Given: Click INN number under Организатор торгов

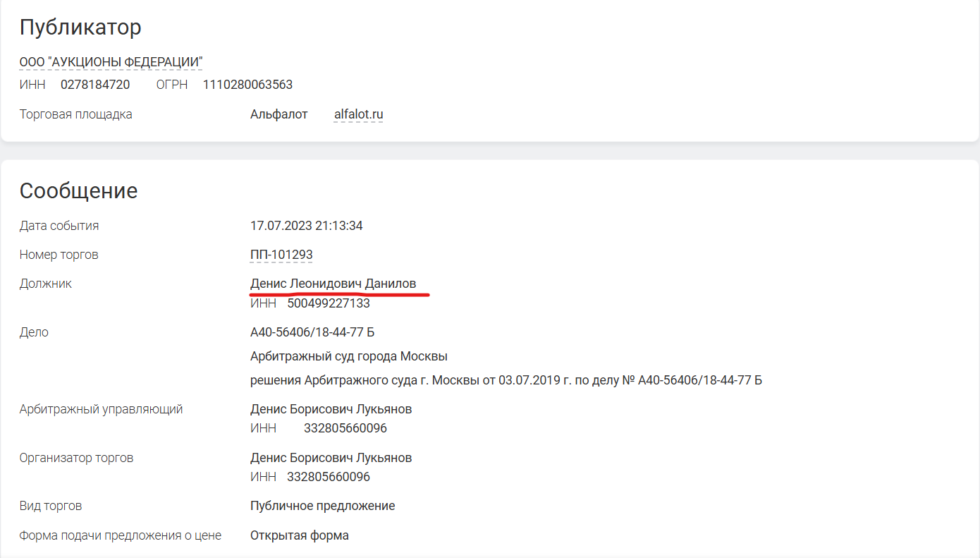Looking at the screenshot, I should click(328, 477).
